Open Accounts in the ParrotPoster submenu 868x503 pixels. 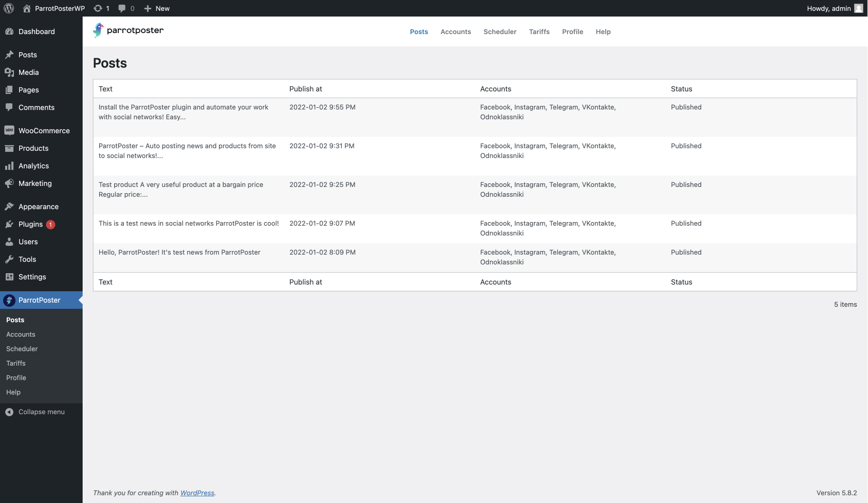pos(21,335)
